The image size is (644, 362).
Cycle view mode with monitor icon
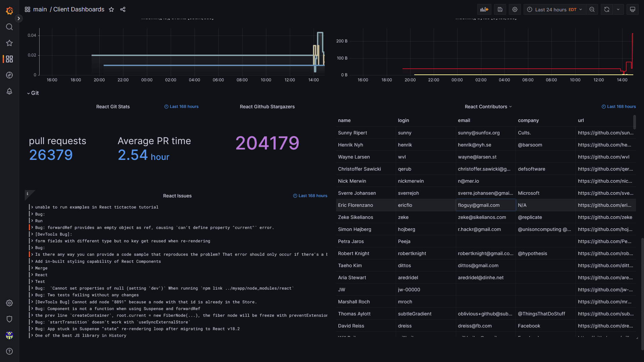point(633,9)
